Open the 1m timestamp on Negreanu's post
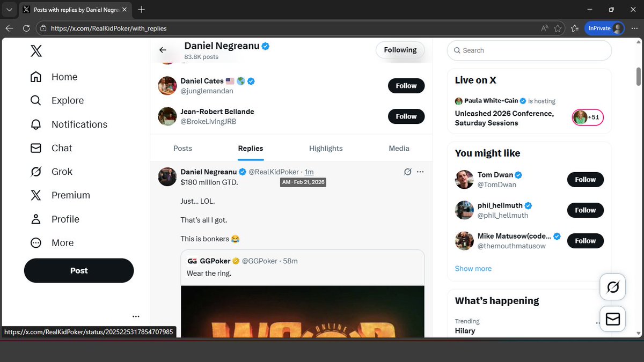The height and width of the screenshot is (362, 644). (x=309, y=172)
